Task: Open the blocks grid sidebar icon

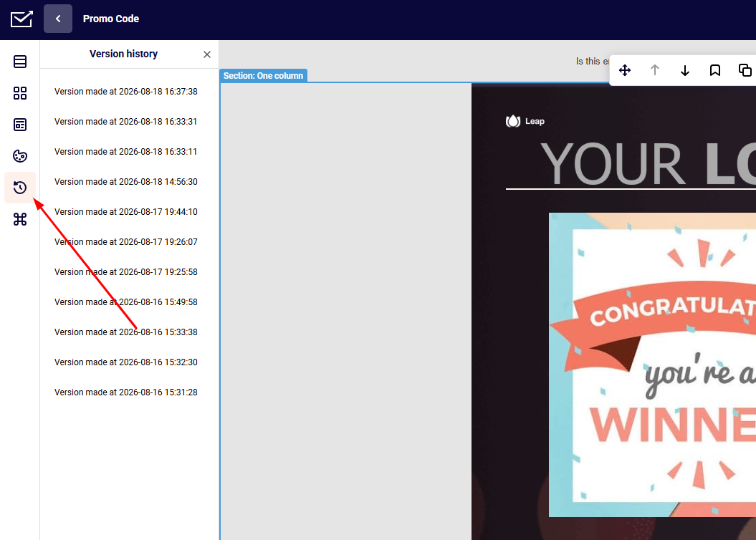Action: 20,93
